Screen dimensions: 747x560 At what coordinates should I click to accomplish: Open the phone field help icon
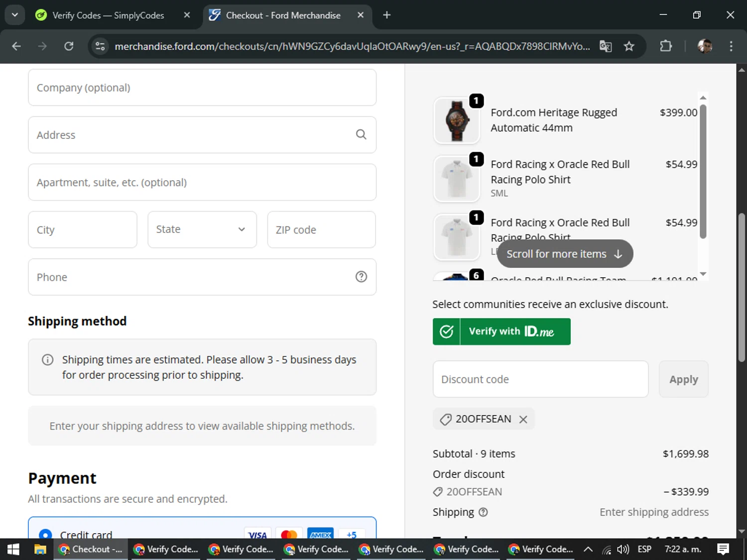click(x=361, y=277)
